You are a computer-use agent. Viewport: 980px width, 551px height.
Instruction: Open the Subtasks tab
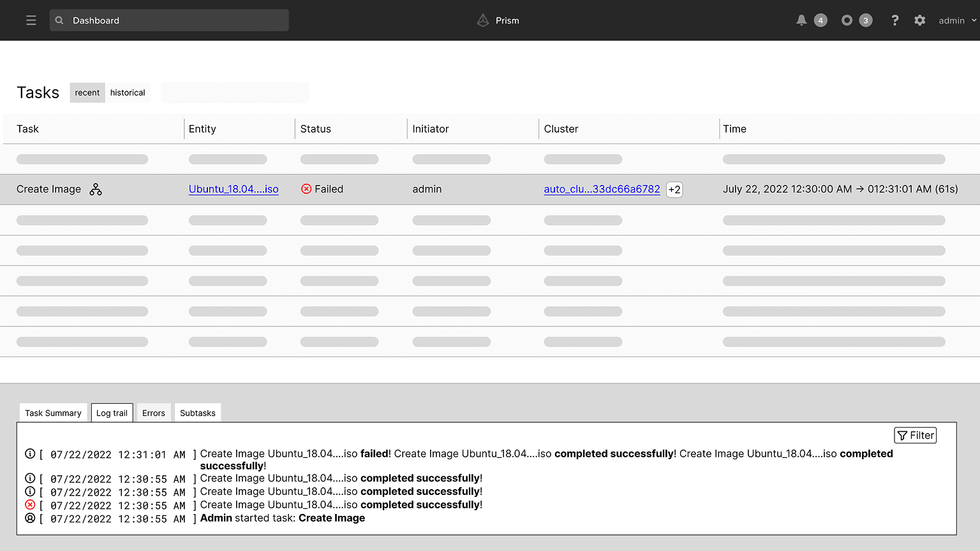coord(198,413)
